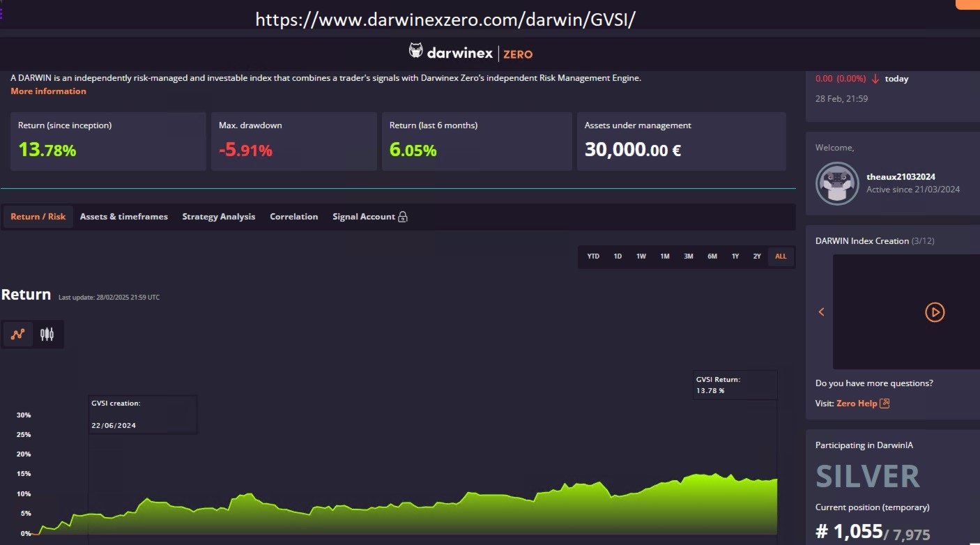Click the Zero Help external link icon
The image size is (980, 545).
[x=885, y=403]
